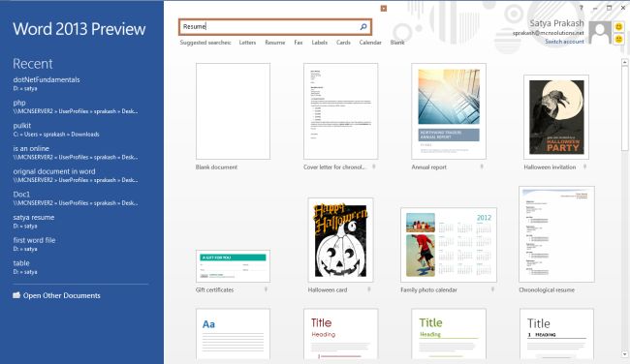The width and height of the screenshot is (630, 364).
Task: Click the upper smiley feedback icon
Action: (x=618, y=26)
